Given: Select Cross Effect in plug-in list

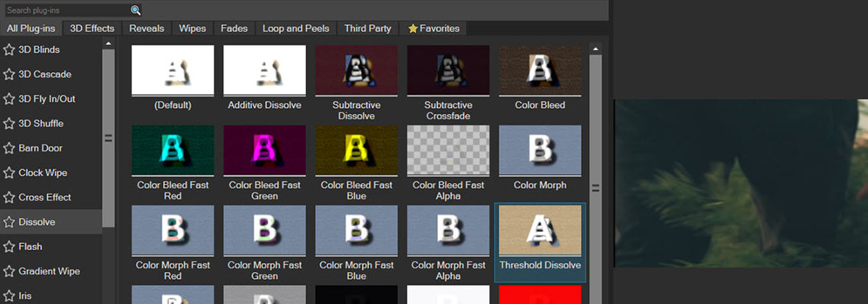Looking at the screenshot, I should (45, 197).
